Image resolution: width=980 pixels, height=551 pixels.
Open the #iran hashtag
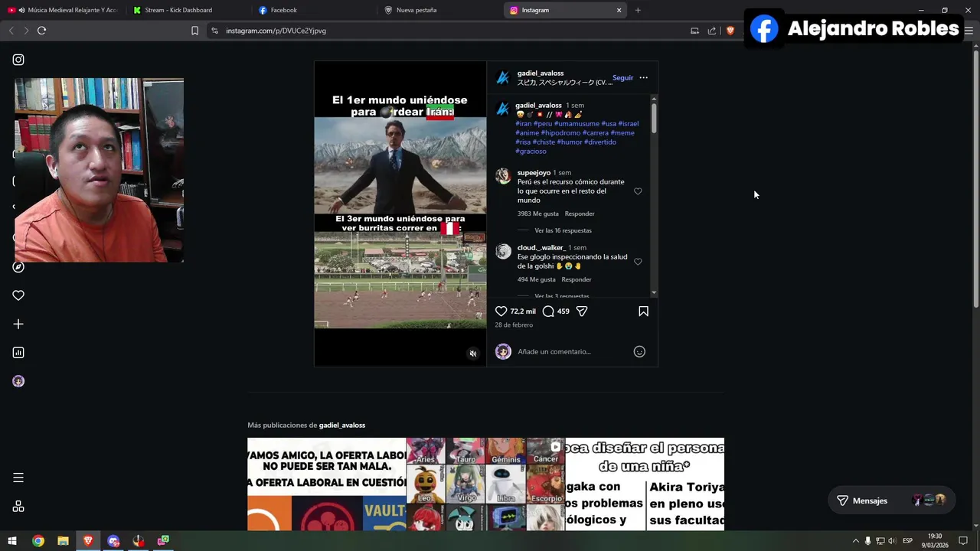point(524,124)
